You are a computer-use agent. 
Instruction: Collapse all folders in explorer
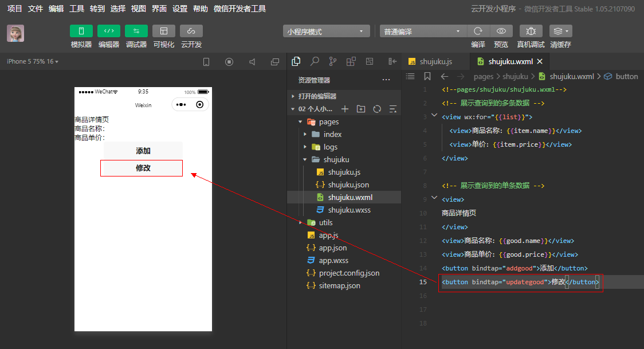click(x=393, y=109)
